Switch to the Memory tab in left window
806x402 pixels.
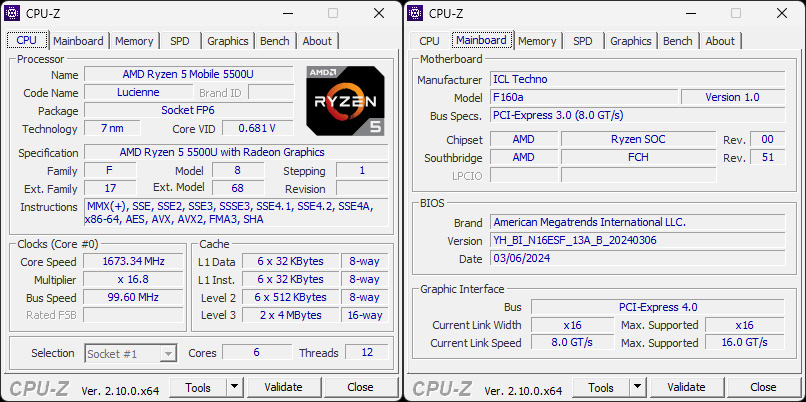coord(134,41)
